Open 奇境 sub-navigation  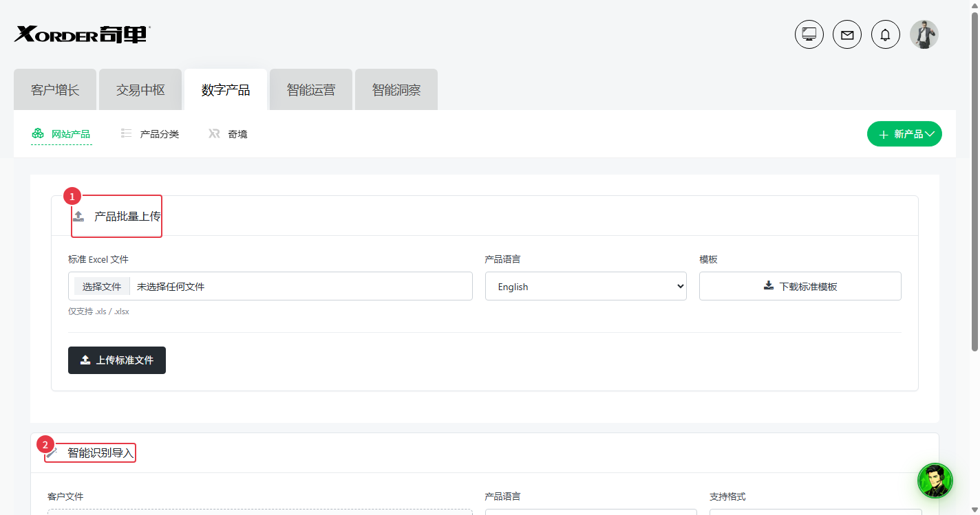(x=228, y=134)
